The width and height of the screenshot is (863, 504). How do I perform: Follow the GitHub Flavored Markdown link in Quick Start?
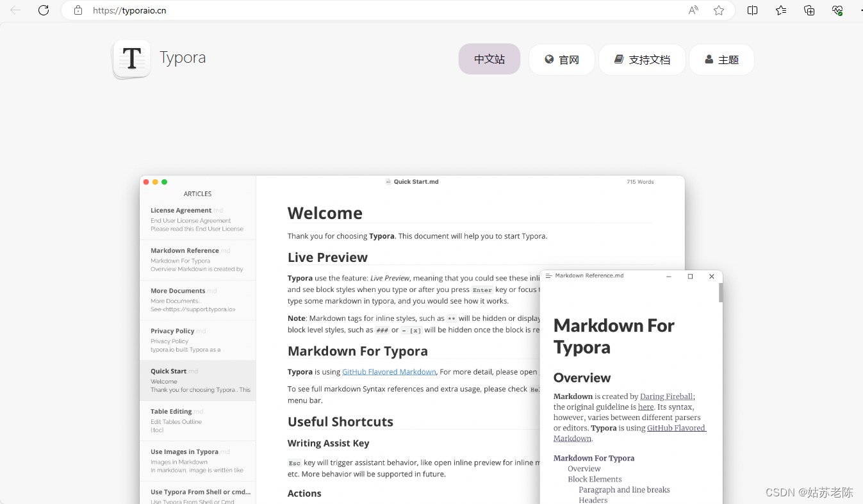(389, 371)
